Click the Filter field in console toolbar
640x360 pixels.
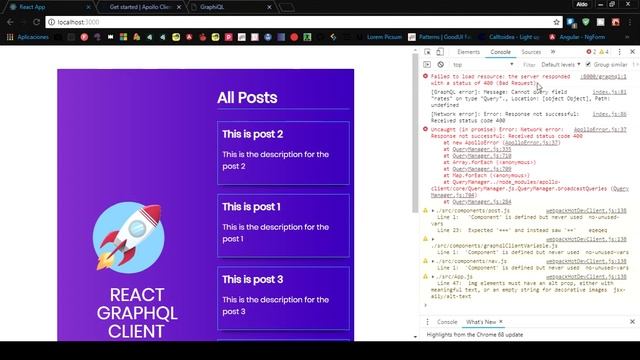click(x=529, y=64)
